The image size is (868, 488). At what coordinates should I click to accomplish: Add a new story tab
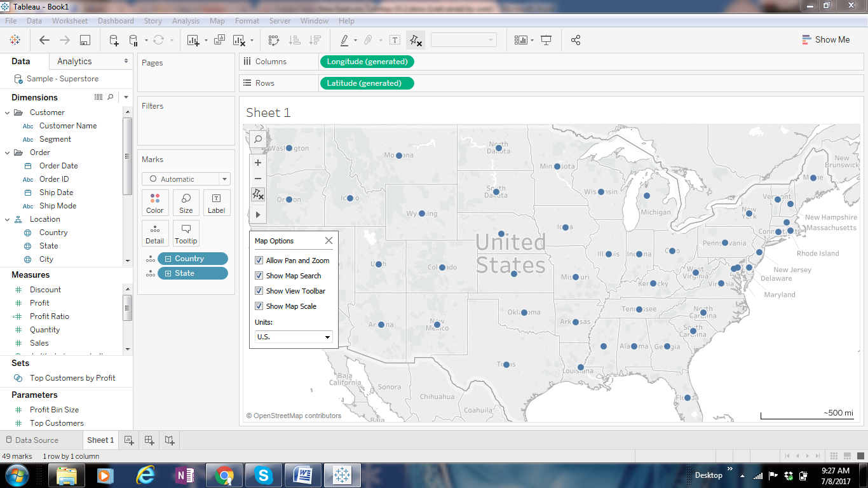[x=170, y=440]
